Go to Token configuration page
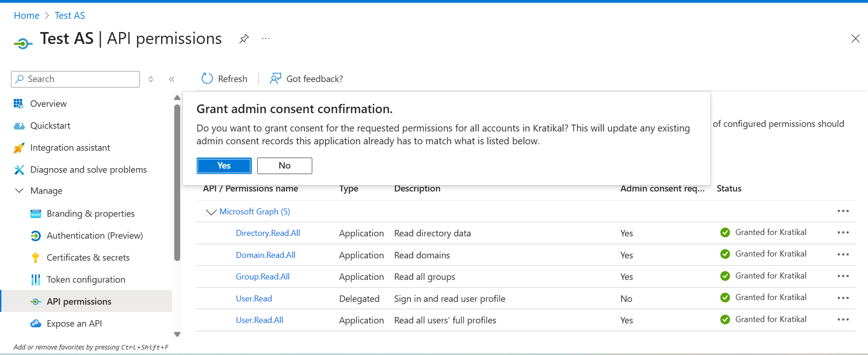Viewport: 868px width, 355px height. tap(86, 279)
